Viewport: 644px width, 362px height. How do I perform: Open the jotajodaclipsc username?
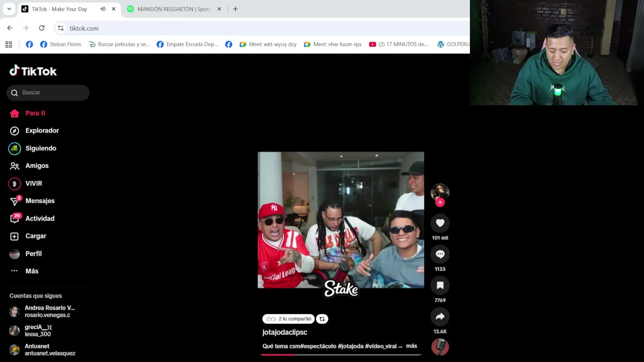(x=285, y=332)
